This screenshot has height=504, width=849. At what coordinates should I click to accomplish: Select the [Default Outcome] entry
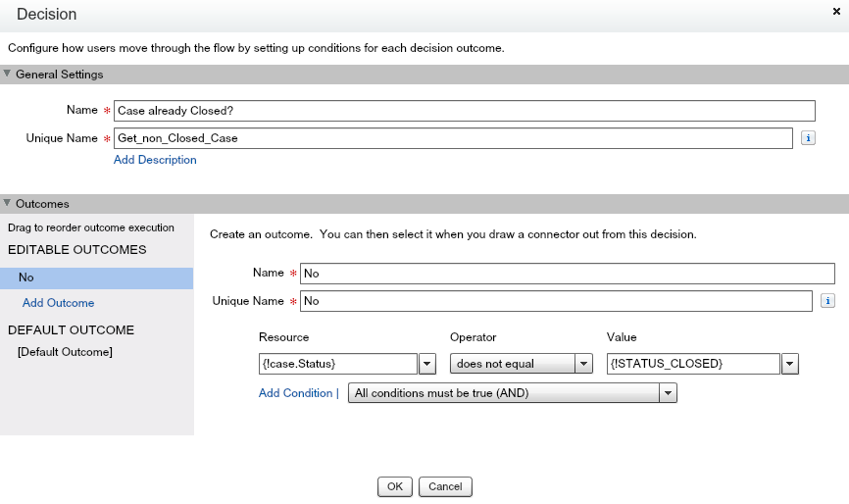(x=65, y=352)
